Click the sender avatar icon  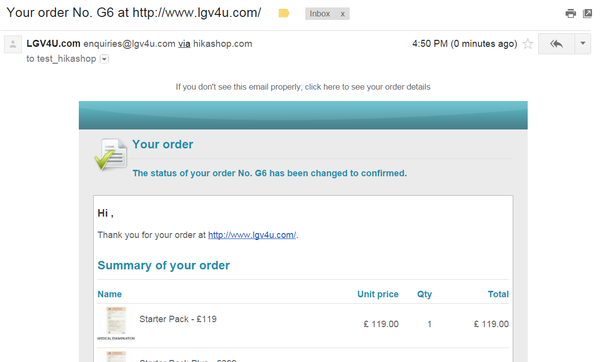point(13,44)
